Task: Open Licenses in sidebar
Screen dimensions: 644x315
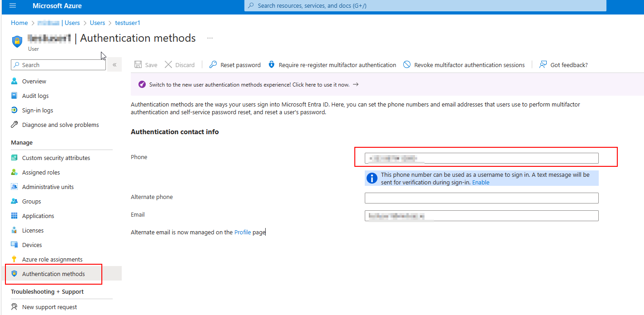Action: (x=33, y=230)
